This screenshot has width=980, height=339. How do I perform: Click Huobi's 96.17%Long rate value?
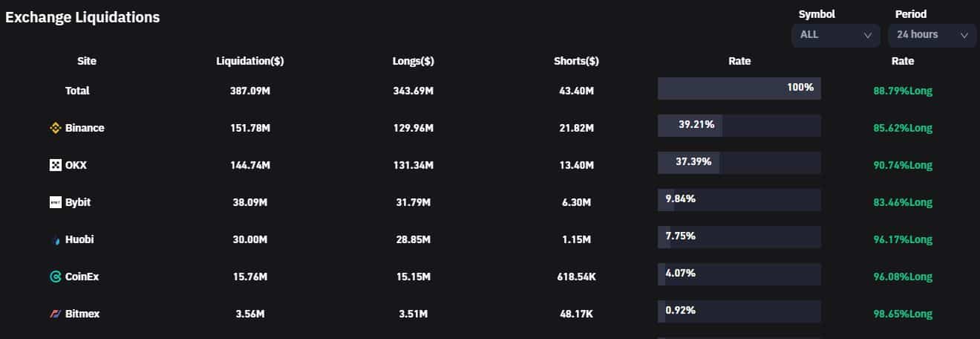point(902,239)
